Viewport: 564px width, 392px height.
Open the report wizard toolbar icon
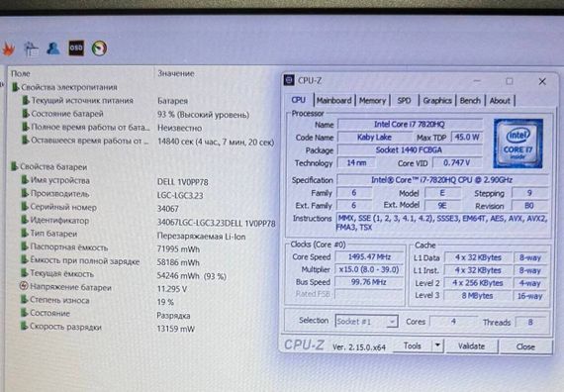pos(31,49)
